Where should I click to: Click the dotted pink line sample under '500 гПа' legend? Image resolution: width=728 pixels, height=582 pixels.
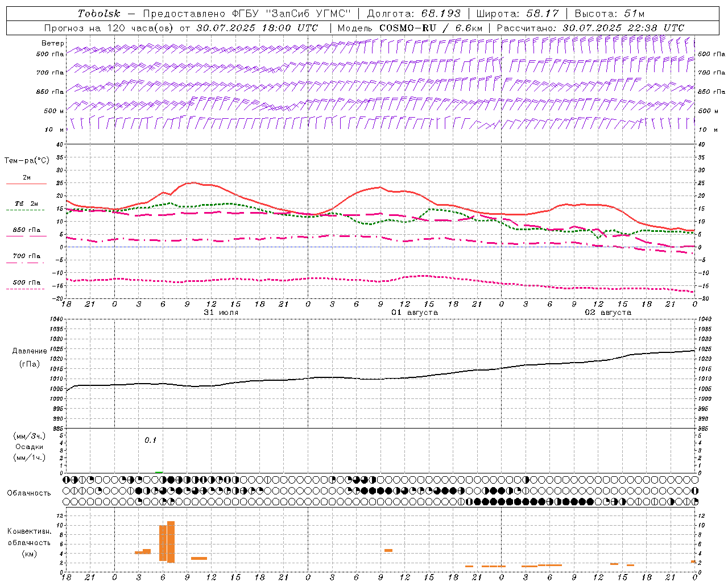tap(26, 289)
